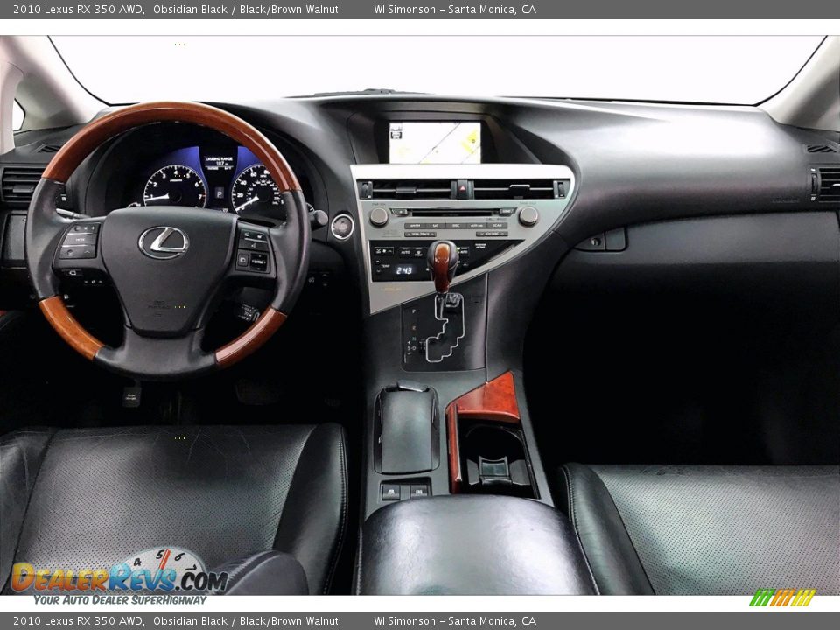This screenshot has width=840, height=630.
Task: Tap the red hazard warning triangle button
Action: point(462,189)
